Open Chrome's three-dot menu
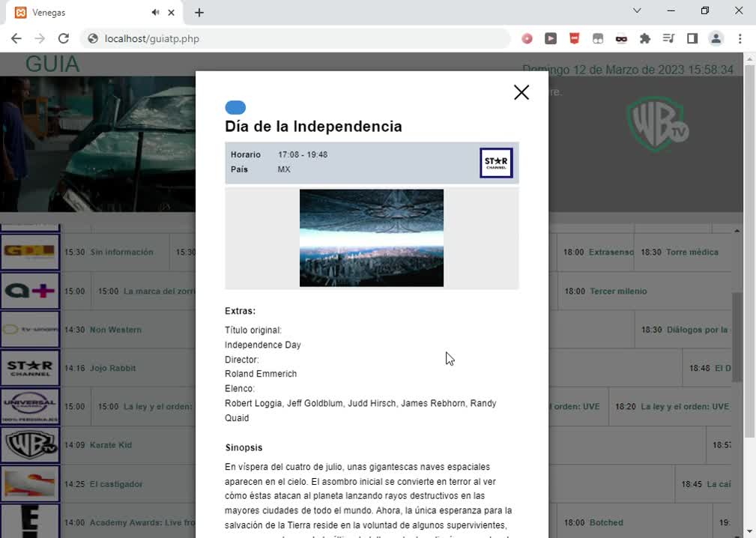 740,37
